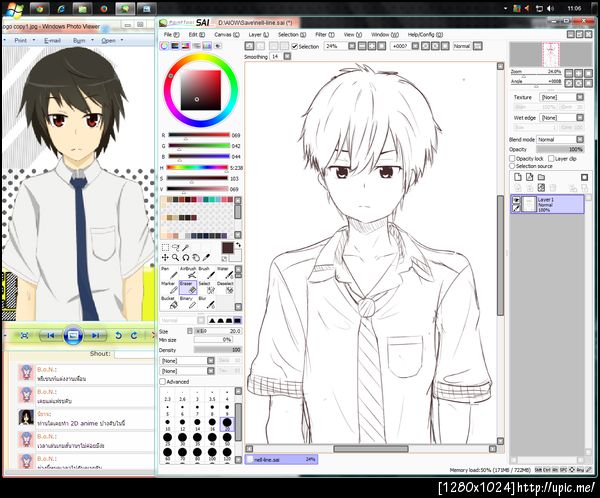Image resolution: width=600 pixels, height=498 pixels.
Task: Open the 24% zoom dropdown in toolbar
Action: point(352,46)
